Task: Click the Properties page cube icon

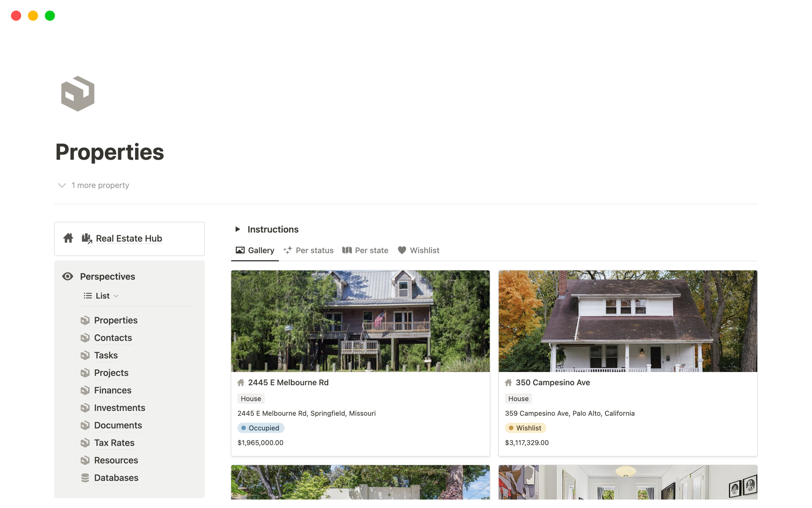Action: click(78, 94)
